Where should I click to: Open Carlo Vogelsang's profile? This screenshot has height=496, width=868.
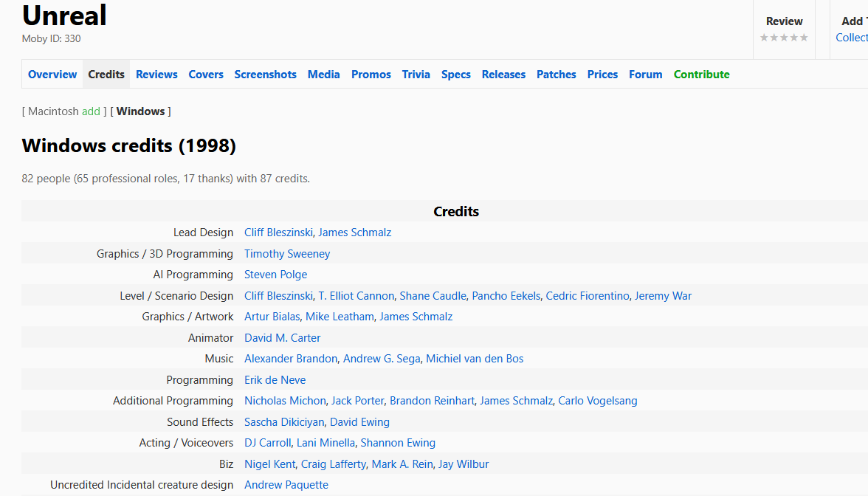click(598, 401)
